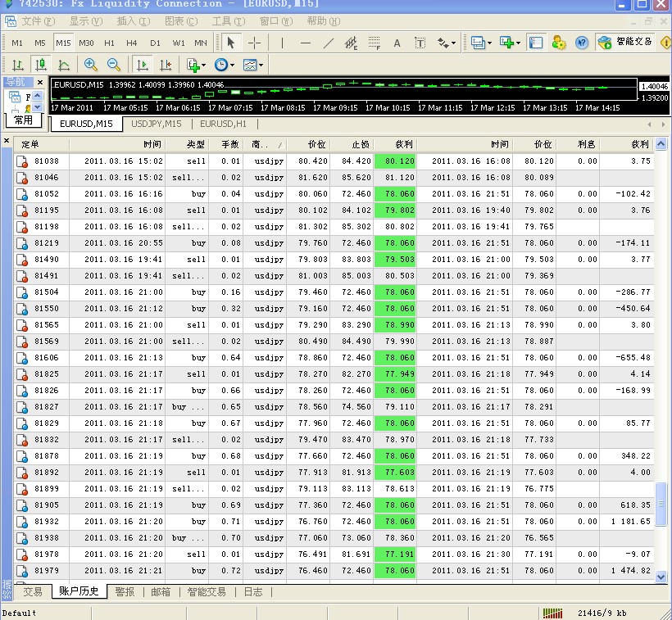
Task: Select the text label tool (A)
Action: [x=397, y=43]
